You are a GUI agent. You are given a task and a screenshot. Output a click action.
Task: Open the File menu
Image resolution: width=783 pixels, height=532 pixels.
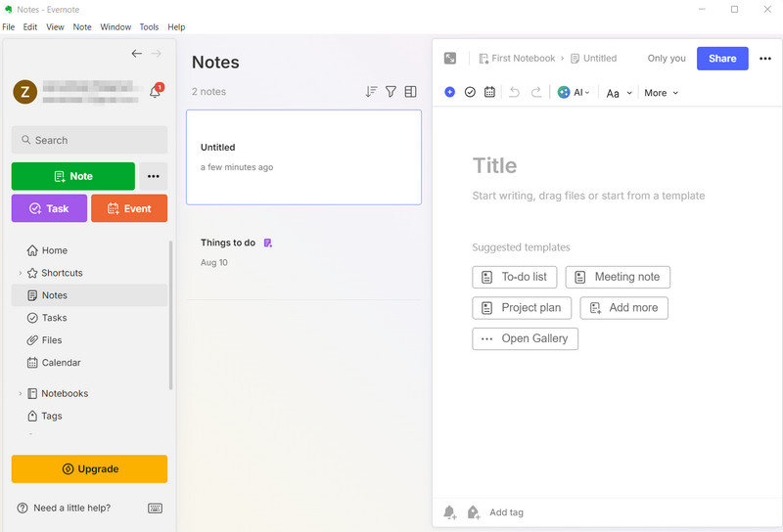tap(9, 27)
